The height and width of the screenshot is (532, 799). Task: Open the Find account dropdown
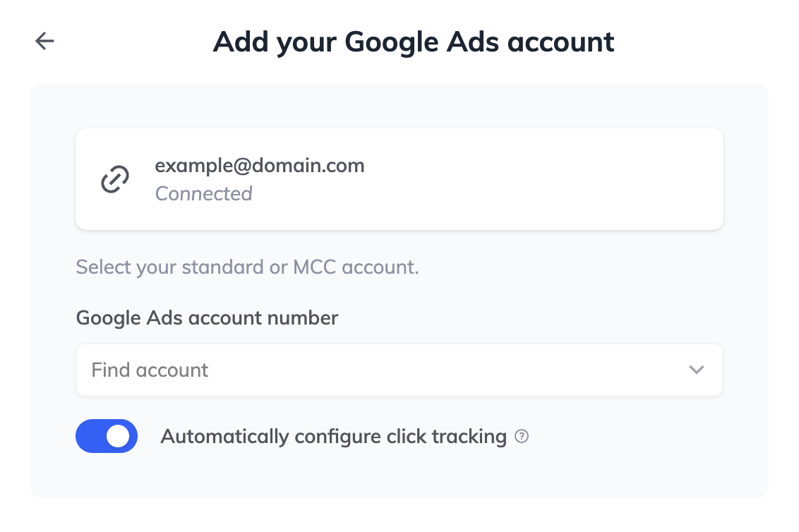coord(399,370)
